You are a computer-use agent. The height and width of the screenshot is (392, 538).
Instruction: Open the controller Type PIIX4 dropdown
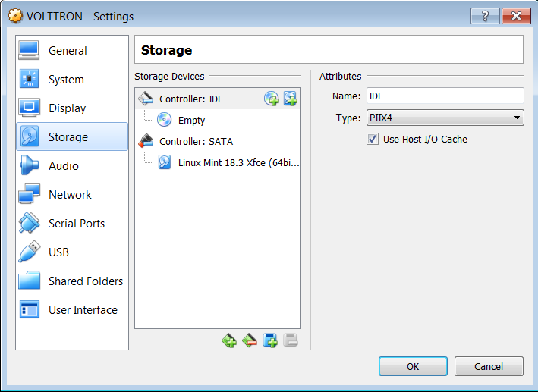click(x=445, y=118)
